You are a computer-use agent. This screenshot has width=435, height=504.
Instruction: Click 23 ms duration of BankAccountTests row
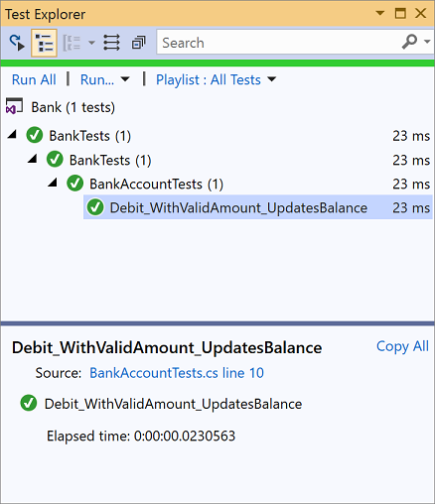tap(411, 184)
